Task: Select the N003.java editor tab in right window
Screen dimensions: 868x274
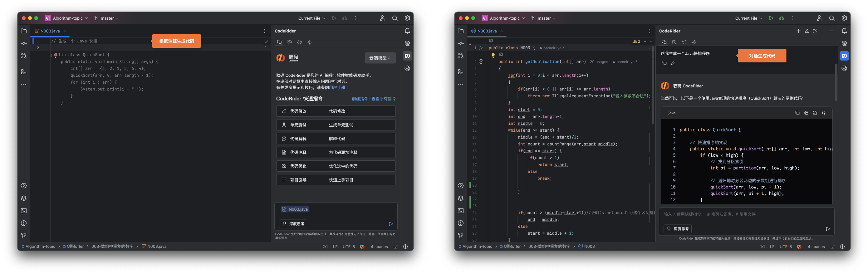Action: click(x=486, y=31)
